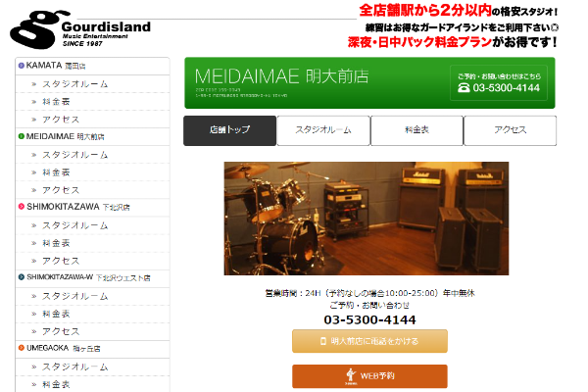
Task: Click the studio drum room photo
Action: [367, 219]
